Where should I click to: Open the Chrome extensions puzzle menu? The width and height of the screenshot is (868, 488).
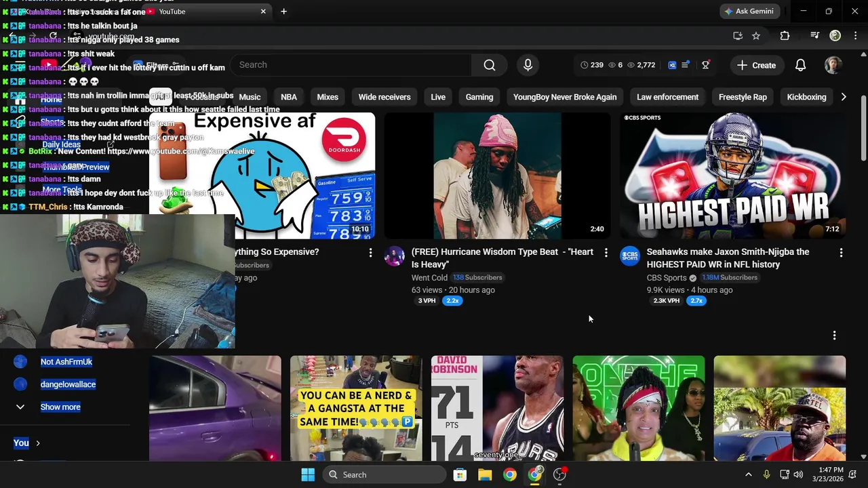pos(785,36)
